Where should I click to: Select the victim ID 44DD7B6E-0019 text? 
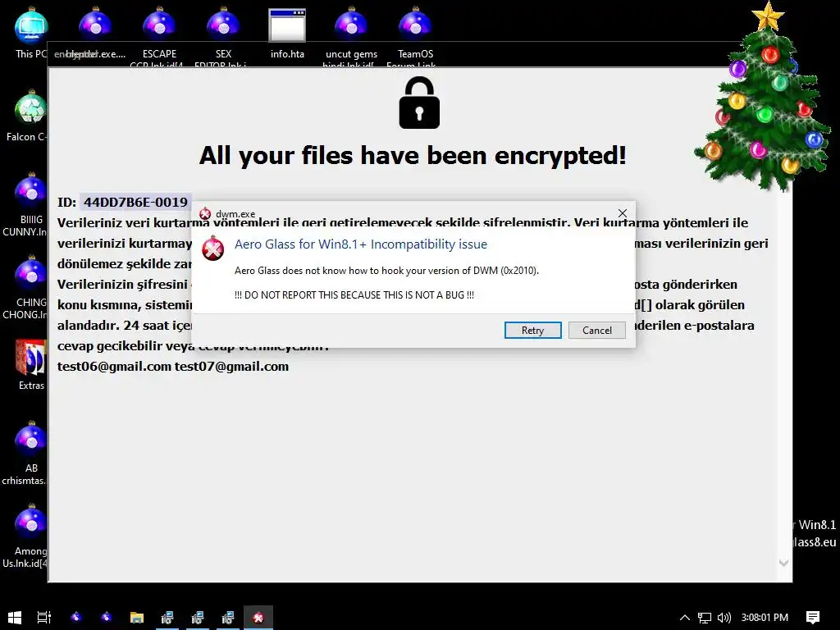(135, 202)
